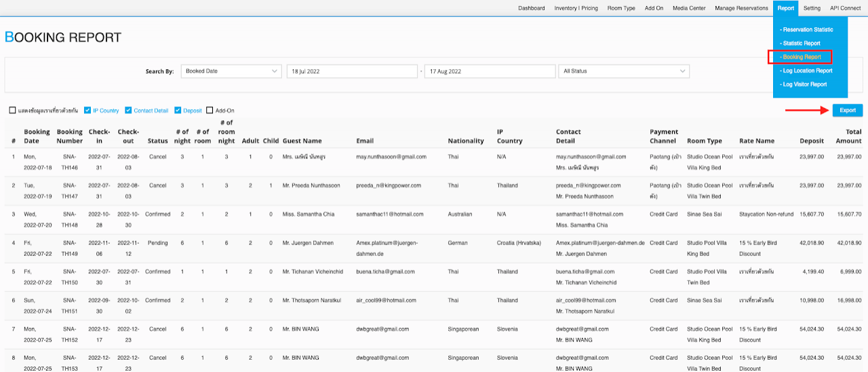Choose Statistic Report in the dropdown menu
Screen dimensions: 868x372
pyautogui.click(x=800, y=43)
